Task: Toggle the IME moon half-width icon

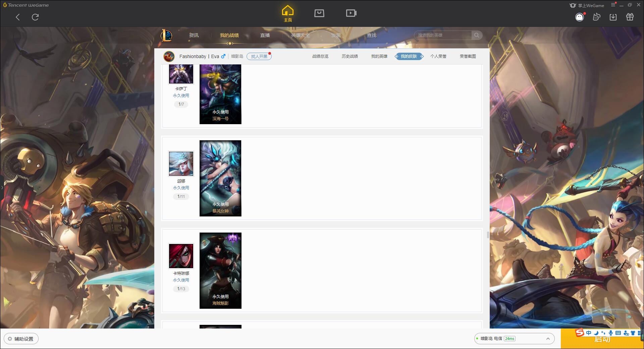Action: (596, 333)
